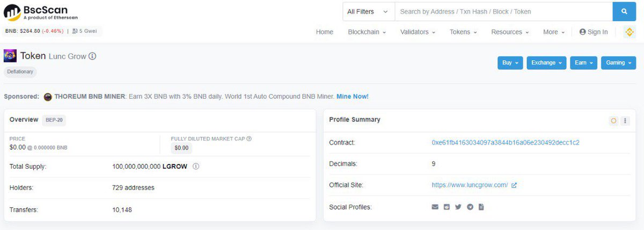Viewport: 644px width, 230px height.
Task: Click the THOREUM BNB MINER sponsor name
Action: pos(90,97)
